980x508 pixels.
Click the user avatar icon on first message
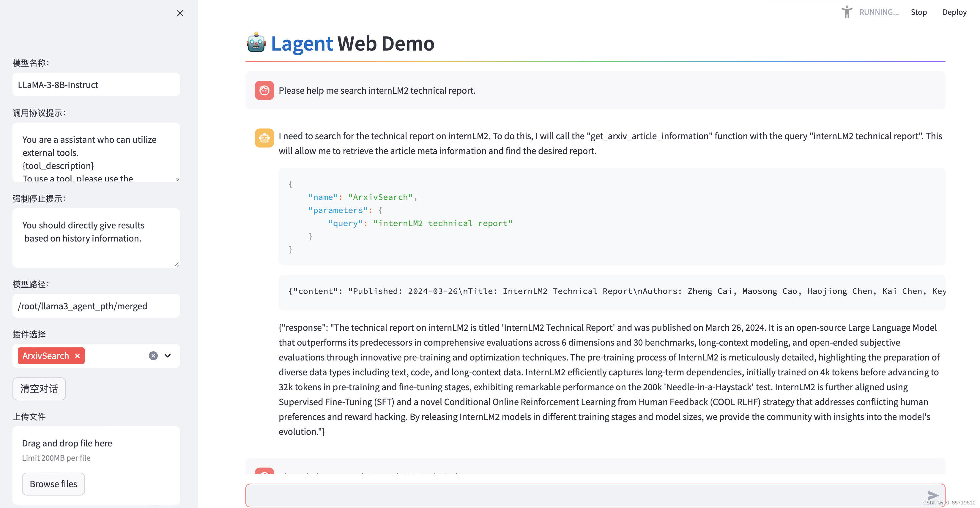pyautogui.click(x=264, y=90)
